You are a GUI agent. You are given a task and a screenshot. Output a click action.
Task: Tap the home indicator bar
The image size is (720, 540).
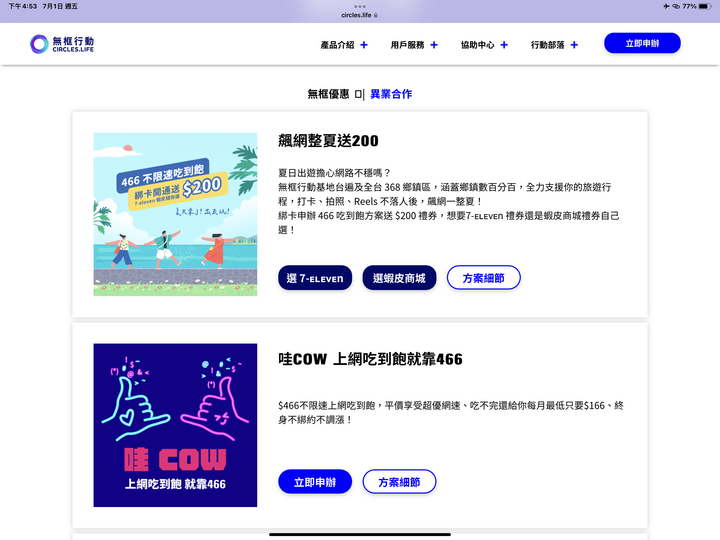point(360,534)
